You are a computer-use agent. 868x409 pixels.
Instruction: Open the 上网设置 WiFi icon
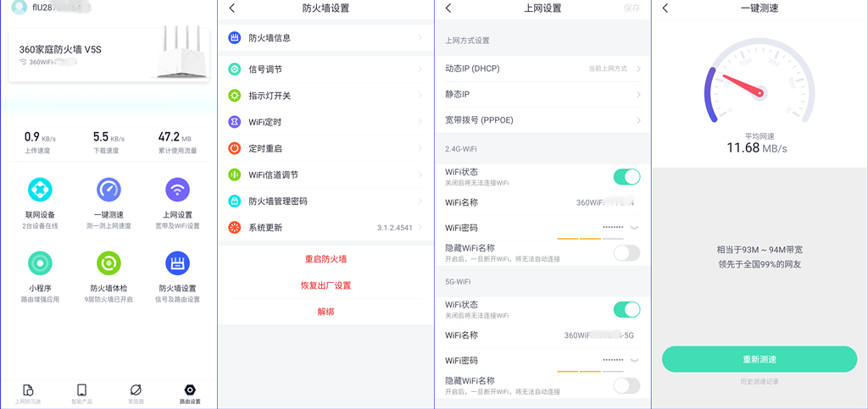(178, 190)
